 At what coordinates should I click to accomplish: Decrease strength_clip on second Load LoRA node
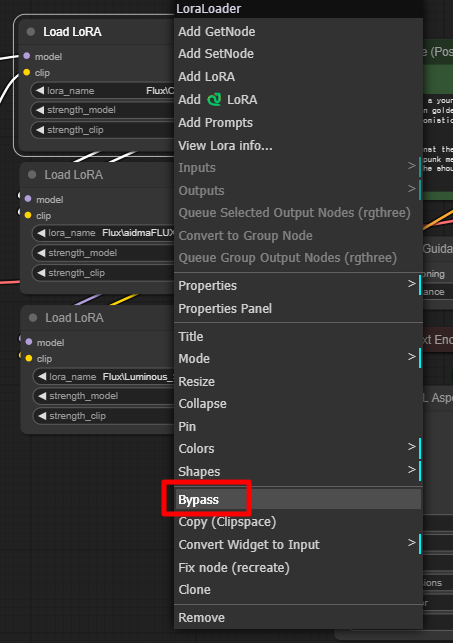(x=41, y=273)
